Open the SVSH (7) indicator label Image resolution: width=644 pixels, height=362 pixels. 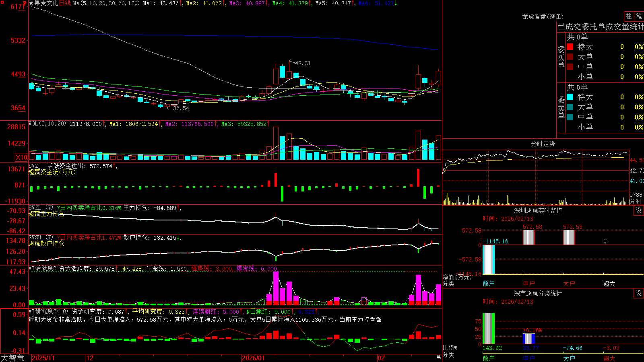[x=41, y=238]
